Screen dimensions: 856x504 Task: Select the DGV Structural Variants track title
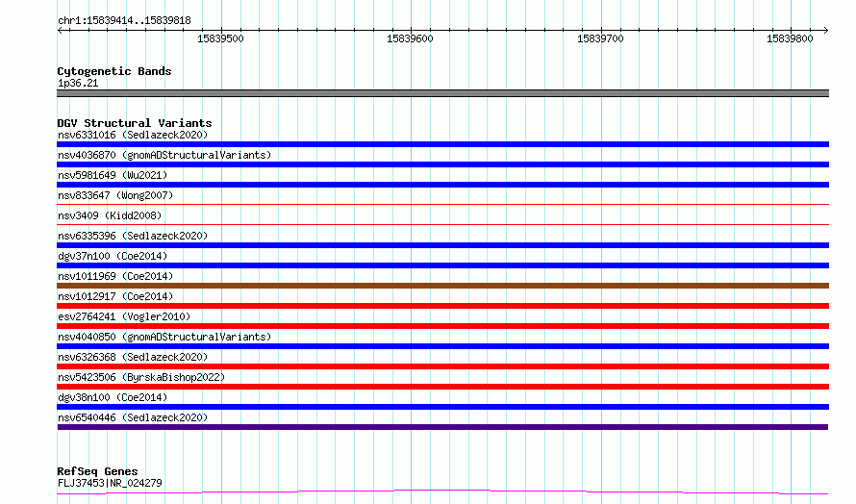click(x=135, y=123)
